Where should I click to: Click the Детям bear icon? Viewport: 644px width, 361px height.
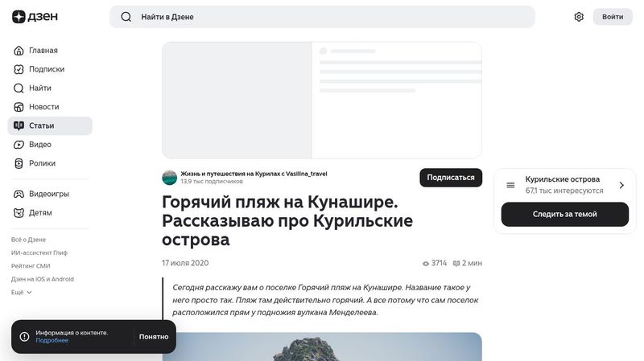coord(19,213)
